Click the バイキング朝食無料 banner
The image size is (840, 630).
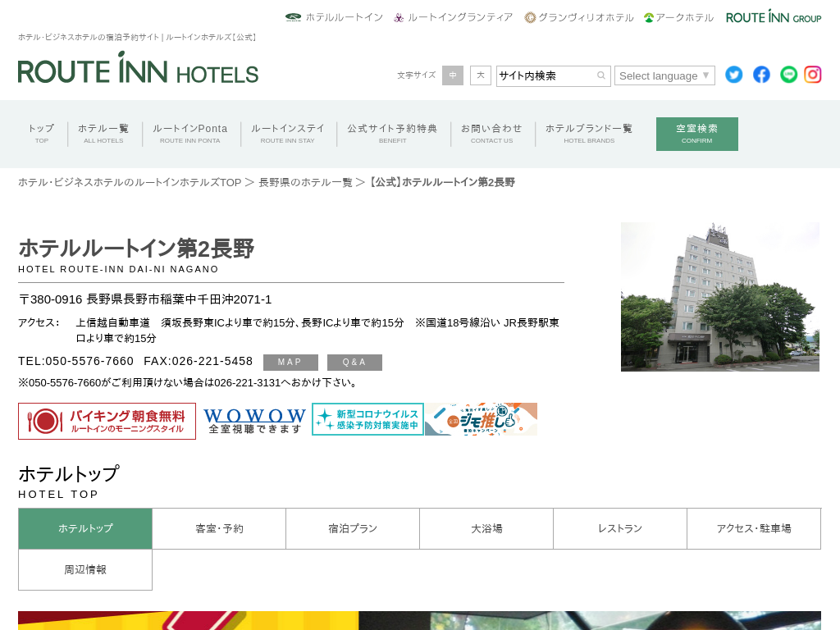coord(107,421)
